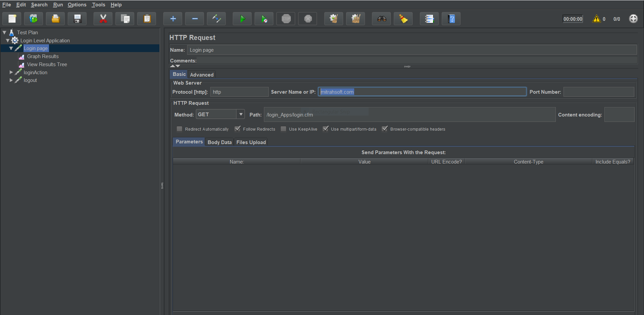Enable the Redirect Automatically checkbox

(x=179, y=129)
